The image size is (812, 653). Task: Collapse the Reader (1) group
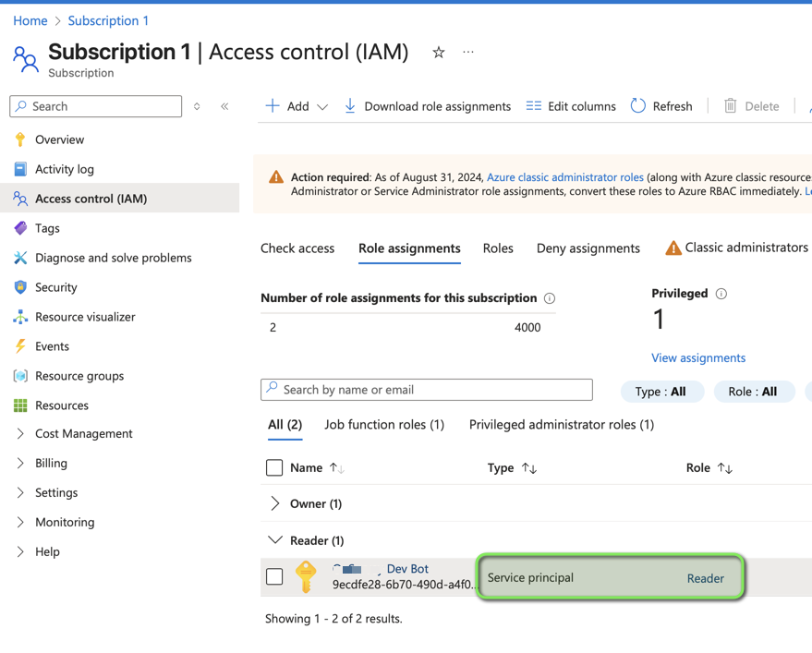point(274,540)
